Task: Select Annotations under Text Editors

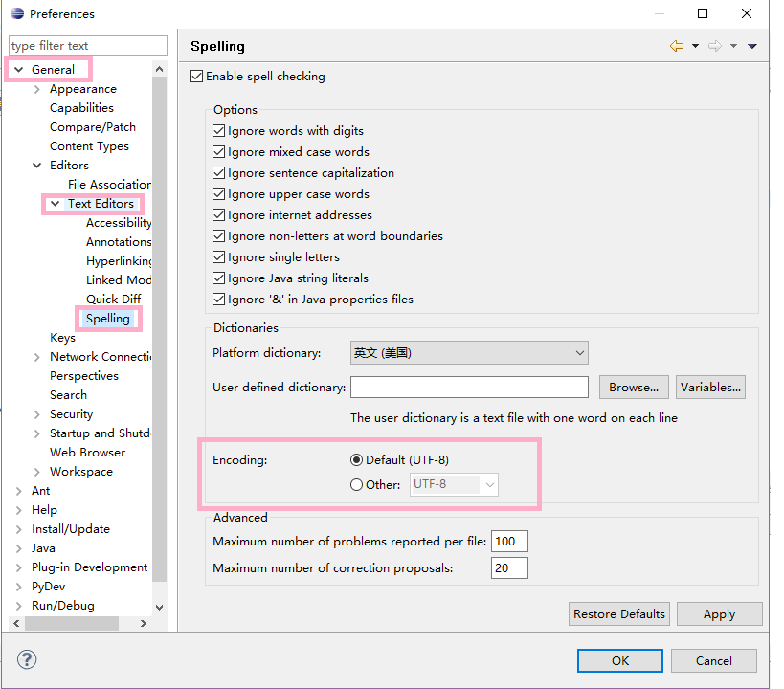Action: (x=119, y=241)
